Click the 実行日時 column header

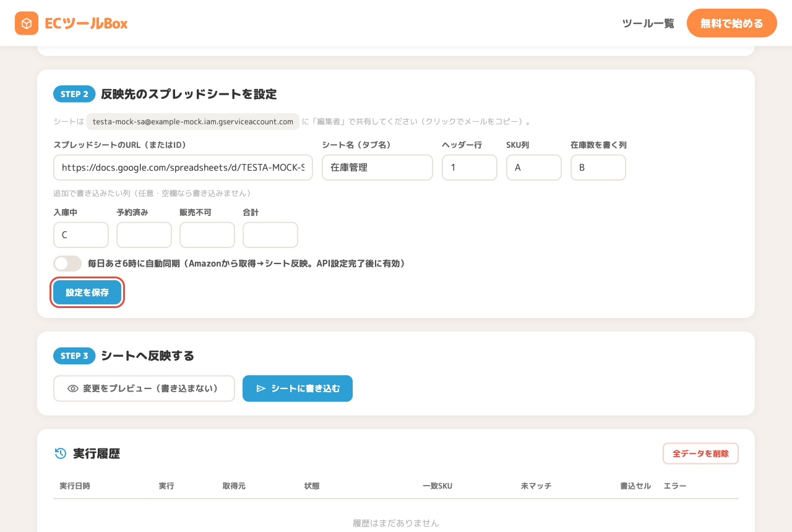click(x=75, y=486)
